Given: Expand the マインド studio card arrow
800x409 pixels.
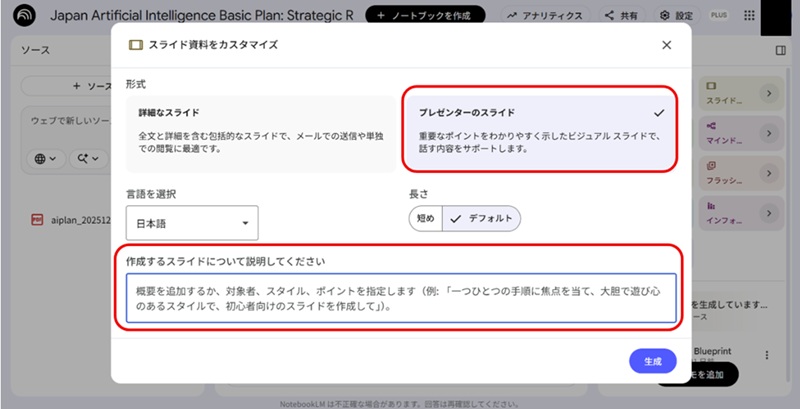Looking at the screenshot, I should (x=769, y=133).
